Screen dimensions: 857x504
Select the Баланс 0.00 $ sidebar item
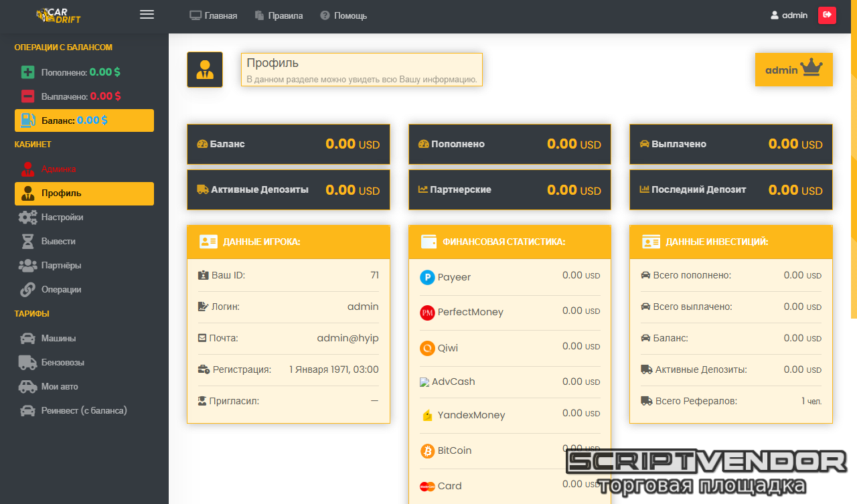click(84, 120)
